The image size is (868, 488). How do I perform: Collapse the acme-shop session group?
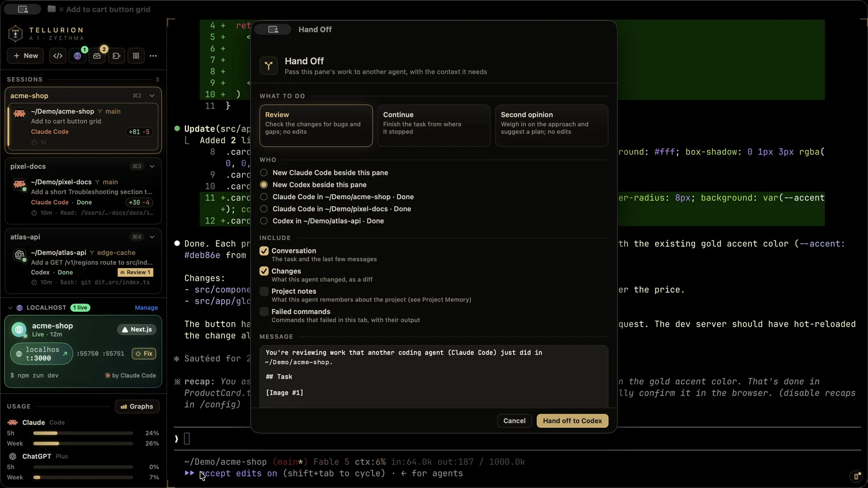pos(152,96)
